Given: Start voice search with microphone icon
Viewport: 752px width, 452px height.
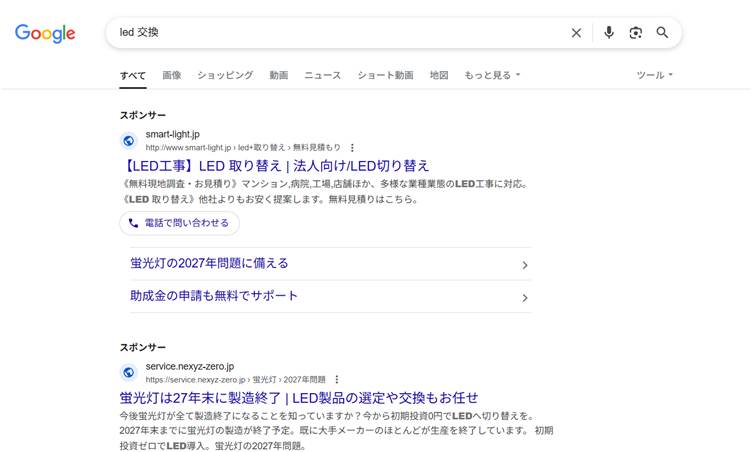Looking at the screenshot, I should [609, 33].
